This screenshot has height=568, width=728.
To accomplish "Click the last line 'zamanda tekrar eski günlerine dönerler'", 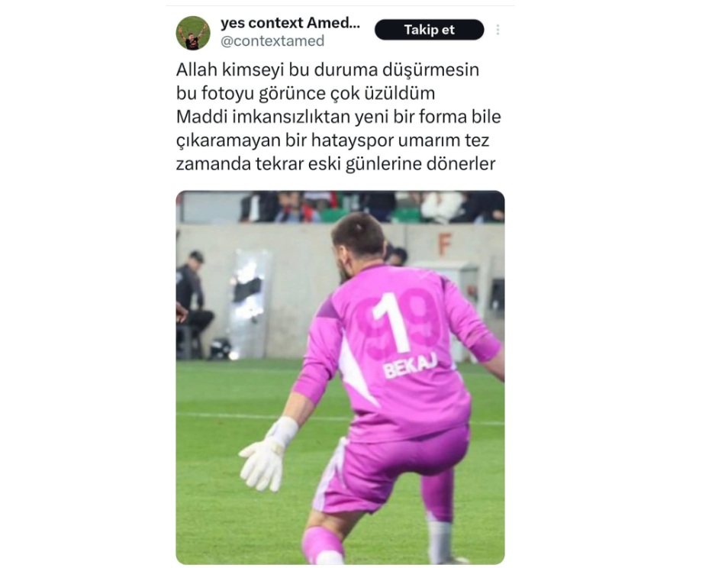I will 336,164.
